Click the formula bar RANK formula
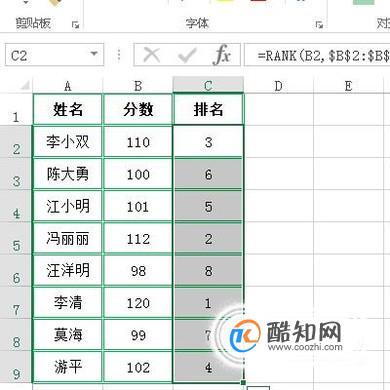The image size is (390, 390). 323,55
